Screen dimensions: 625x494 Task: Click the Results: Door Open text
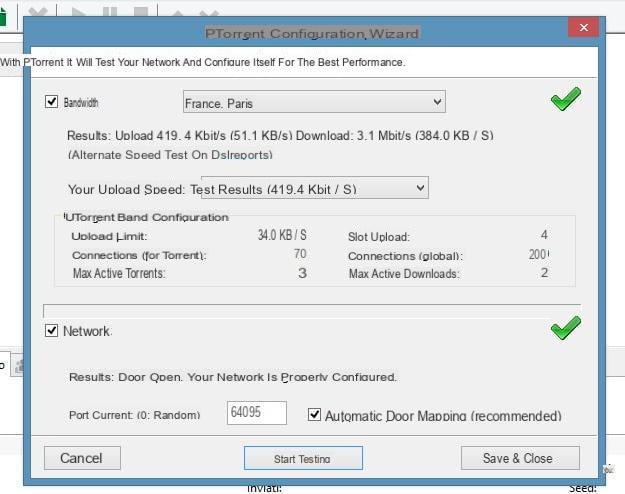tap(232, 377)
